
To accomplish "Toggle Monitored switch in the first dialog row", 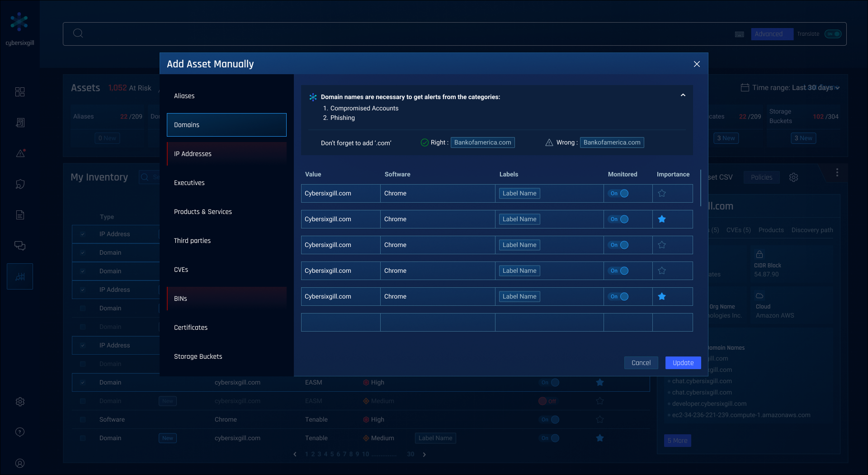I will point(619,193).
